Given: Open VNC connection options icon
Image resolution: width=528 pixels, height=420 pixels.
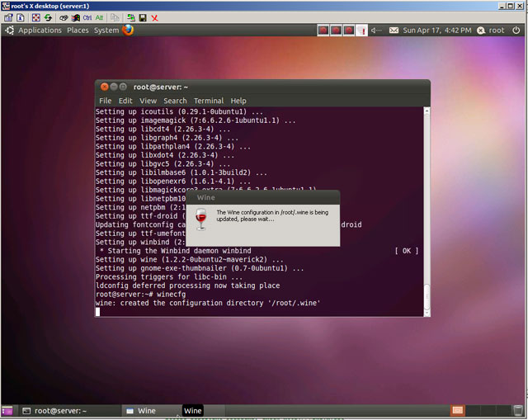Looking at the screenshot, I should coord(8,18).
